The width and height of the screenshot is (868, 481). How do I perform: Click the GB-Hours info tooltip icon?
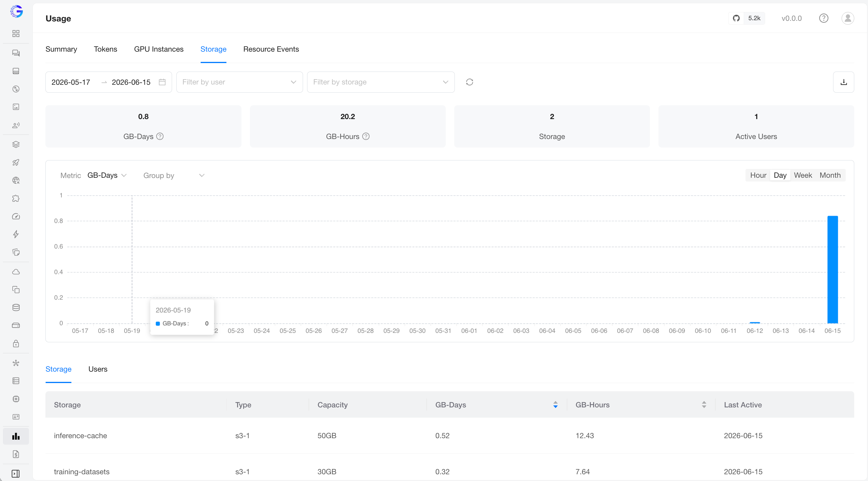click(366, 136)
